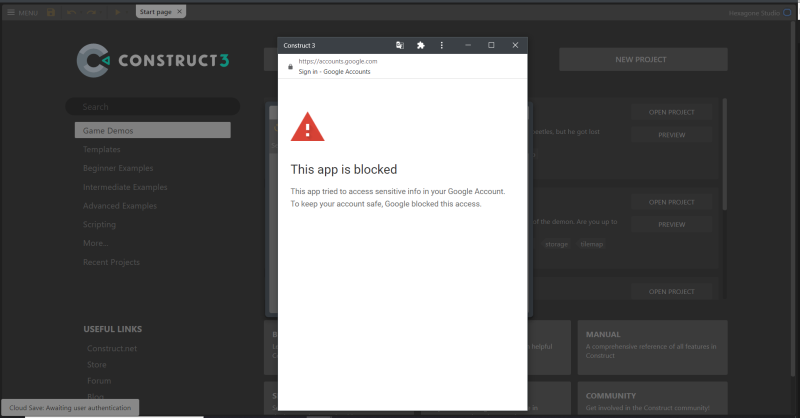The width and height of the screenshot is (800, 418).
Task: Click the tilemap tag
Action: click(591, 244)
